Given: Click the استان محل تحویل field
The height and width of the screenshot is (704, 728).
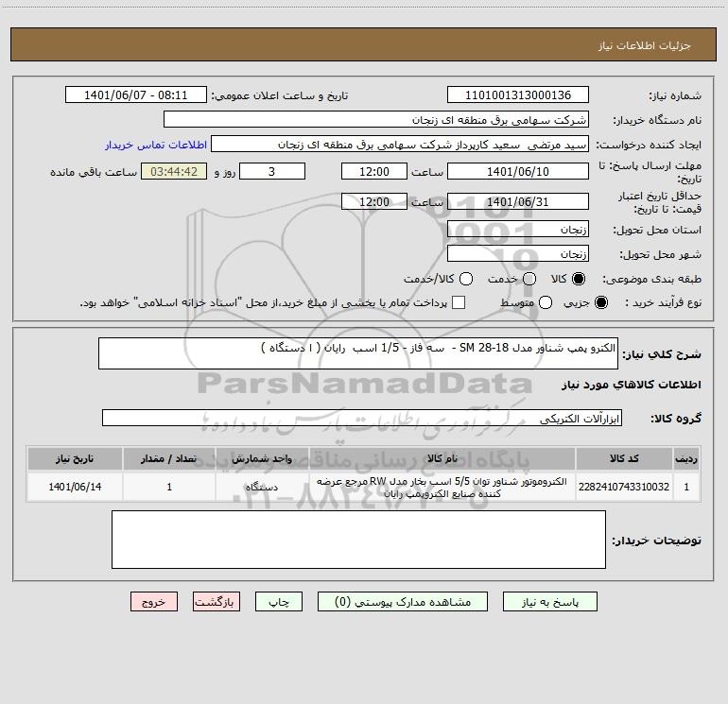Looking at the screenshot, I should [518, 230].
